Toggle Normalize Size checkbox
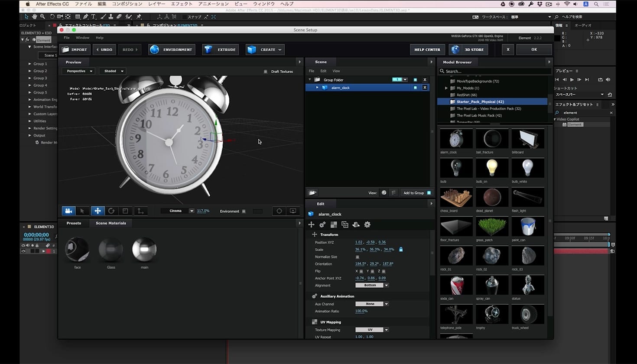The height and width of the screenshot is (364, 637). click(x=357, y=257)
